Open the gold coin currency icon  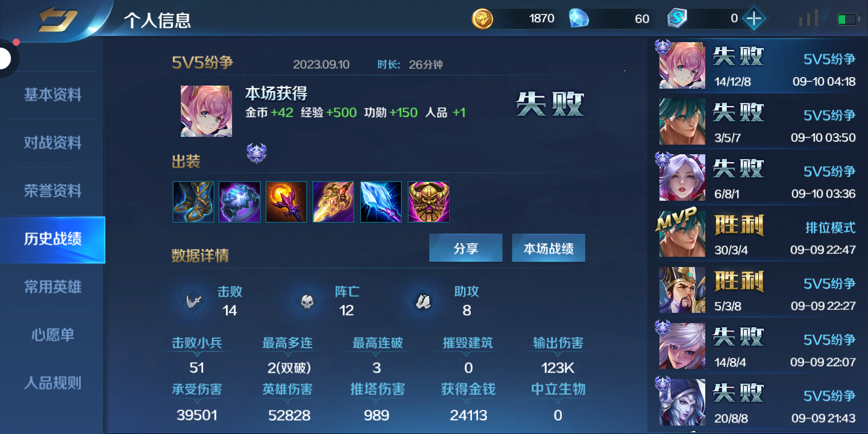(x=482, y=19)
